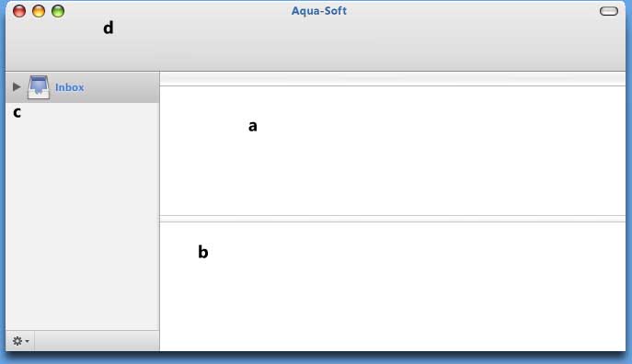The width and height of the screenshot is (632, 364).
Task: Close the Aqua-Soft window with the red button
Action: point(19,11)
